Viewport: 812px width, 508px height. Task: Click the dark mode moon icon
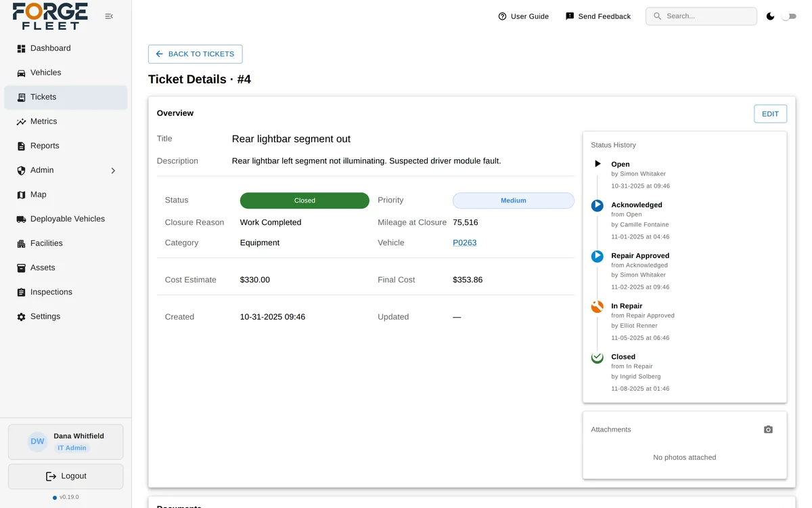pyautogui.click(x=770, y=16)
